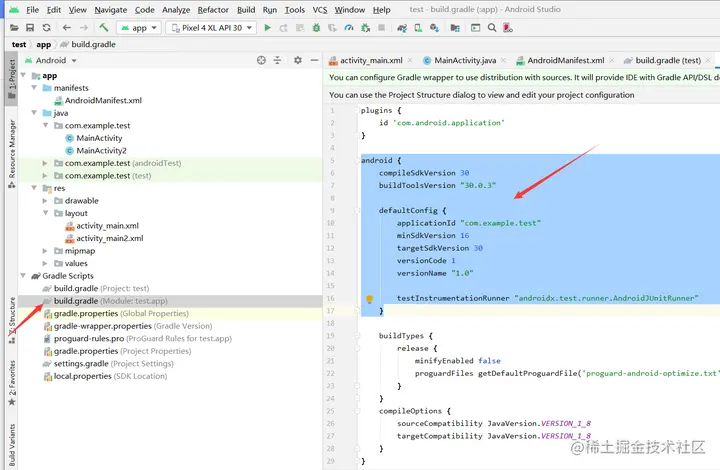The image size is (720, 470).
Task: Click the Sync/Reload toolbar icon
Action: (x=46, y=28)
